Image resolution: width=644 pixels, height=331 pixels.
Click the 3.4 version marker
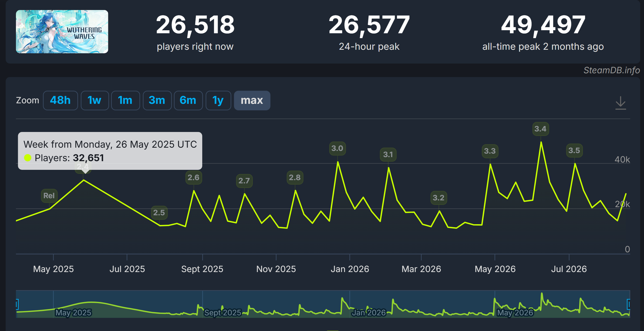541,129
